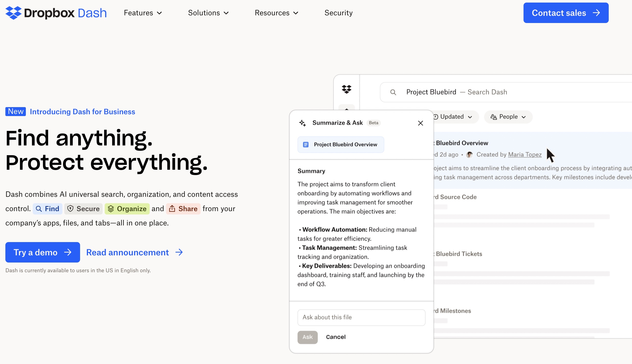
Task: Open the Solutions menu
Action: 208,13
